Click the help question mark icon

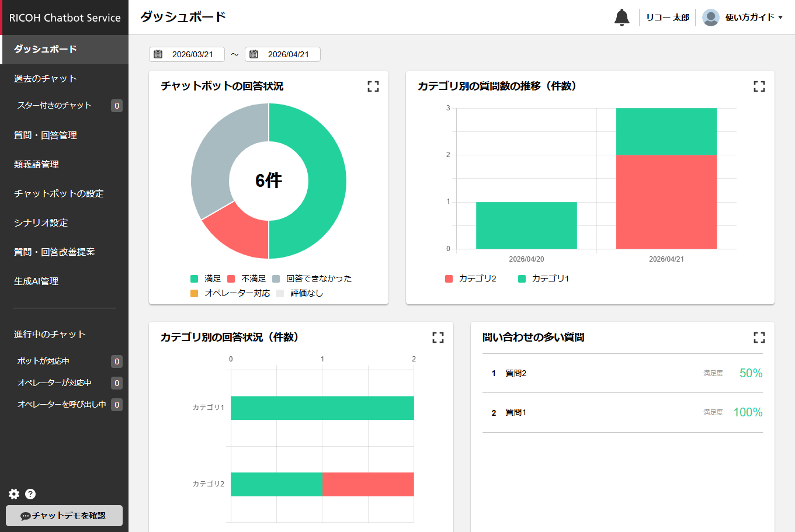(x=30, y=494)
